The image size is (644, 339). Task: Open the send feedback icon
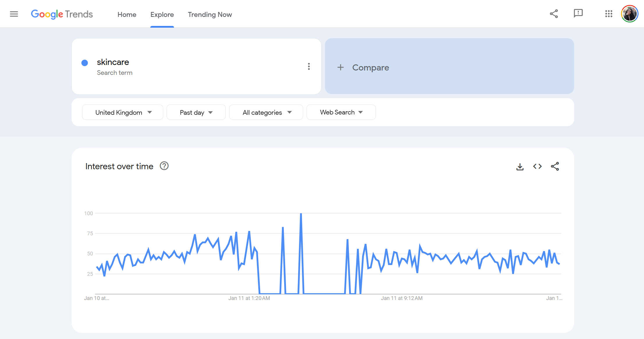tap(578, 13)
